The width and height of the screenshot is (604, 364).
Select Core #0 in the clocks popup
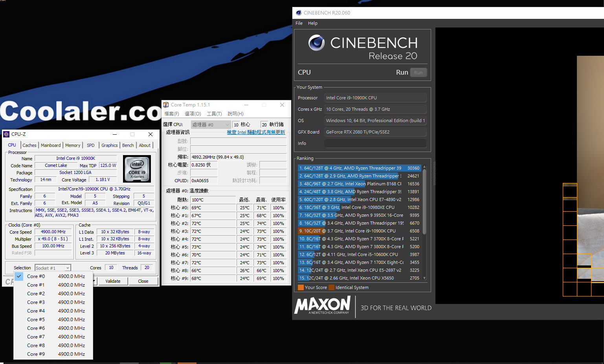coord(53,276)
